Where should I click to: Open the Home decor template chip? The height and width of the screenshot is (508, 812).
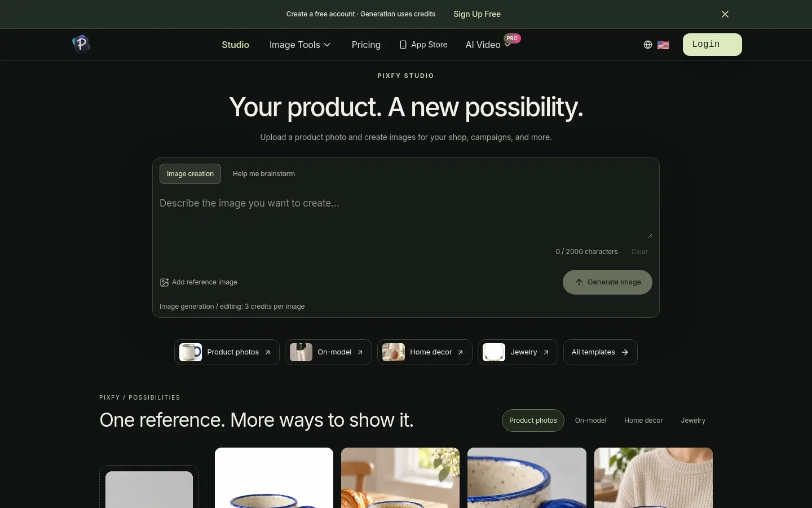pos(425,352)
